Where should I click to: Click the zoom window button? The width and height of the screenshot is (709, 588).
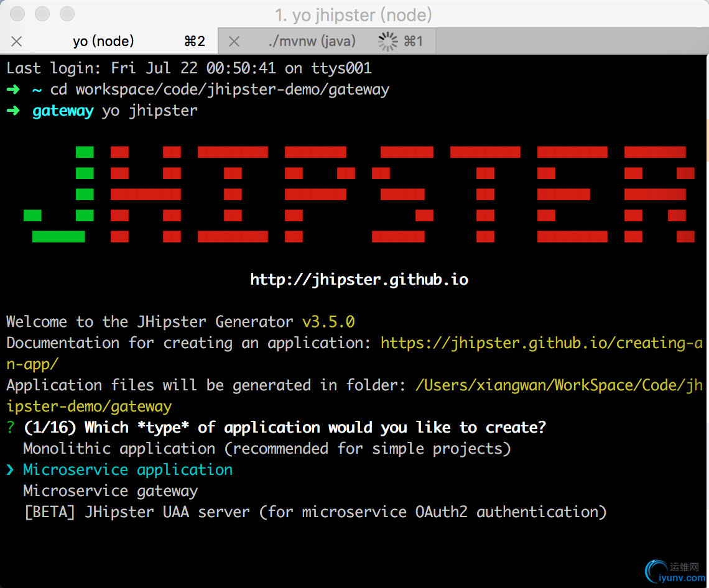[x=67, y=14]
